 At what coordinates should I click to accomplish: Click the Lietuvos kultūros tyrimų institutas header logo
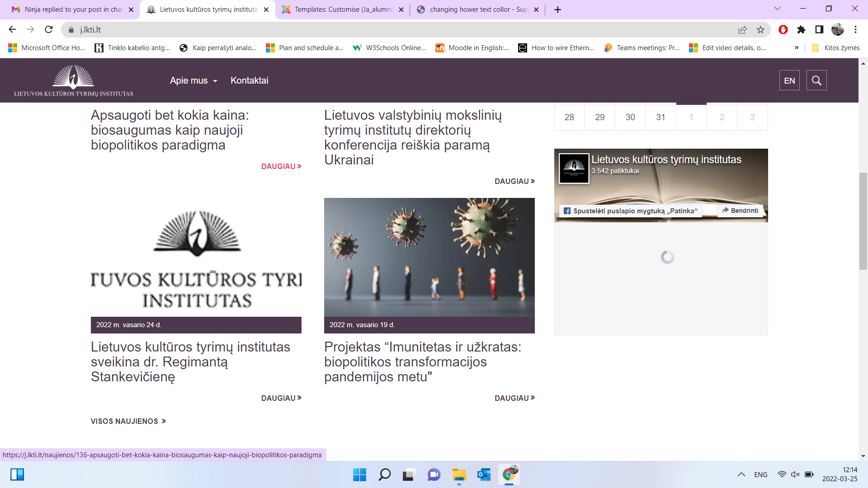pos(73,80)
